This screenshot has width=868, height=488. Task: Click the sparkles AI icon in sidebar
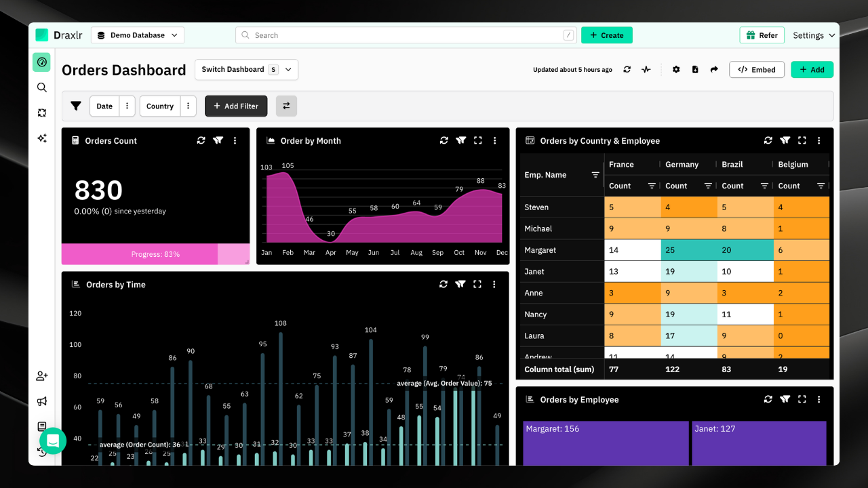(41, 138)
